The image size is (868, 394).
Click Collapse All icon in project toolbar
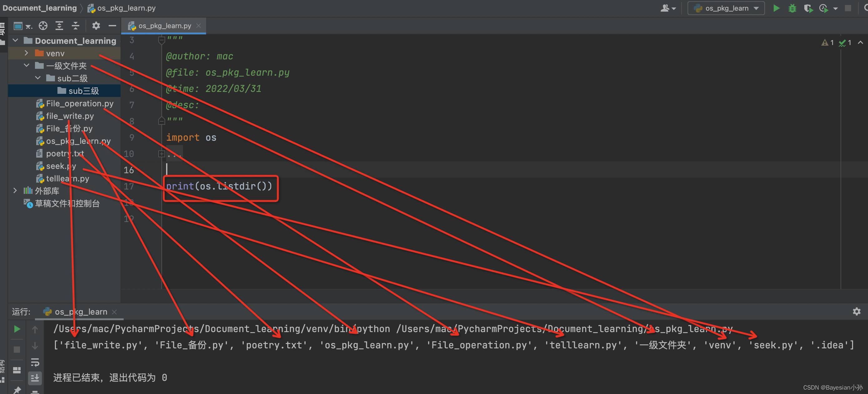pyautogui.click(x=76, y=26)
